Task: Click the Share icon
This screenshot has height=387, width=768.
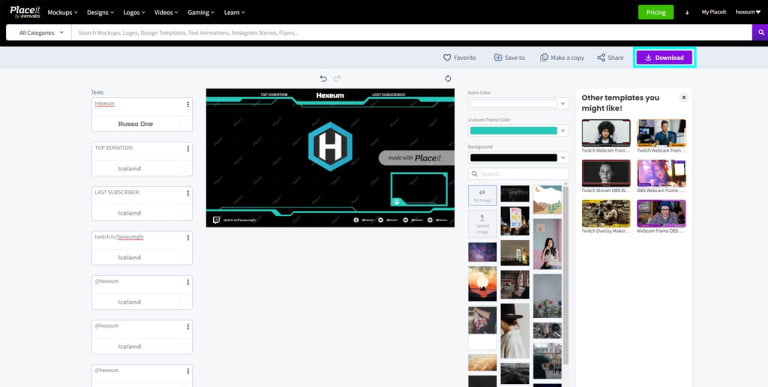Action: 601,57
